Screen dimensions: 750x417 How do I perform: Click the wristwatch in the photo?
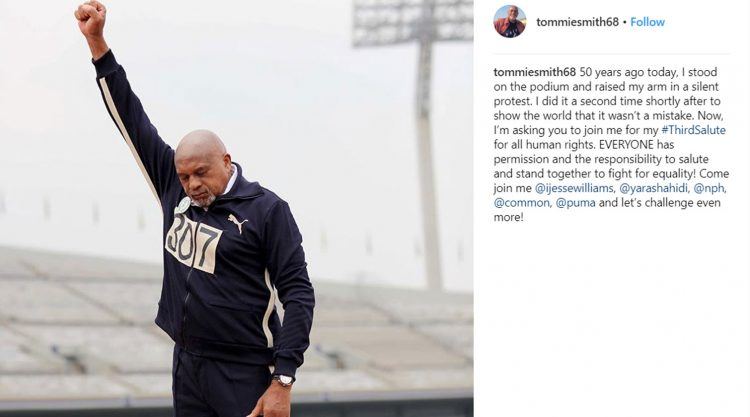(x=283, y=380)
